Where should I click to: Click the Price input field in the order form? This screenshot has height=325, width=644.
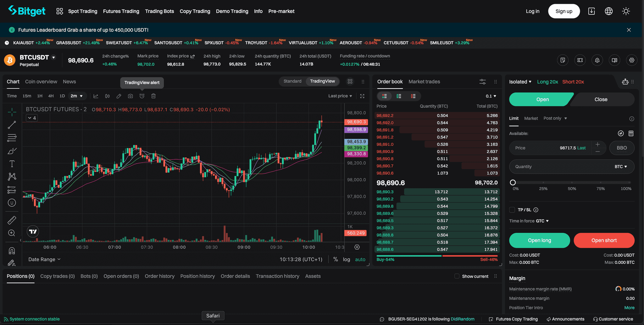(x=557, y=148)
